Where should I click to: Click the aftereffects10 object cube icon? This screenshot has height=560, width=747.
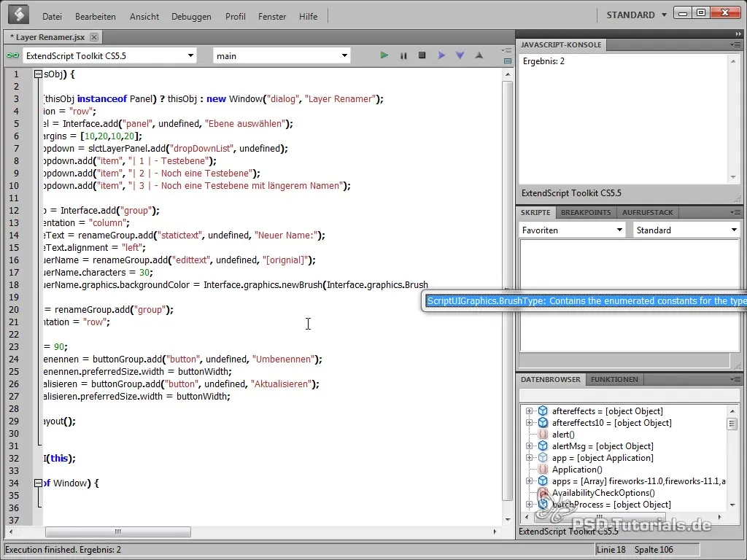pyautogui.click(x=543, y=422)
